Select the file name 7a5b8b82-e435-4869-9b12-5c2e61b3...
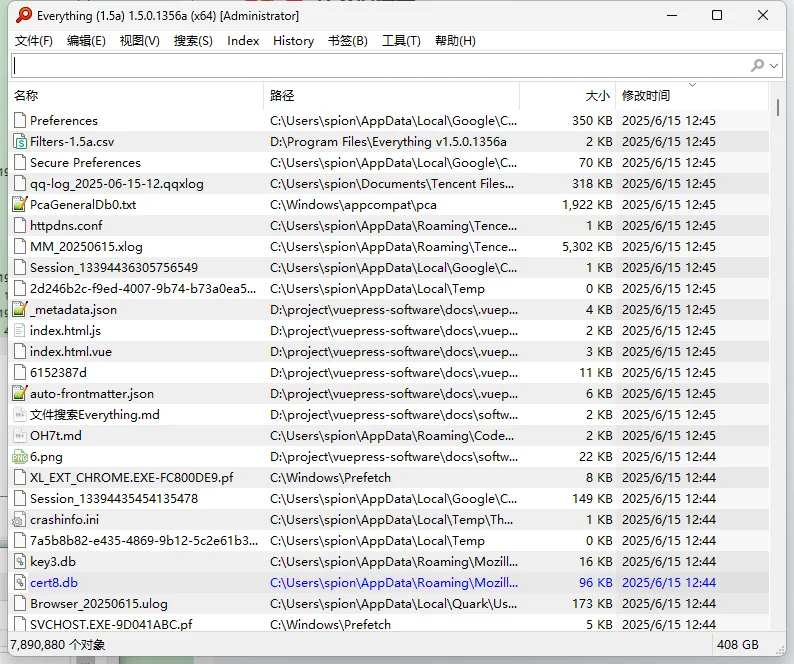The width and height of the screenshot is (794, 664). click(x=144, y=541)
